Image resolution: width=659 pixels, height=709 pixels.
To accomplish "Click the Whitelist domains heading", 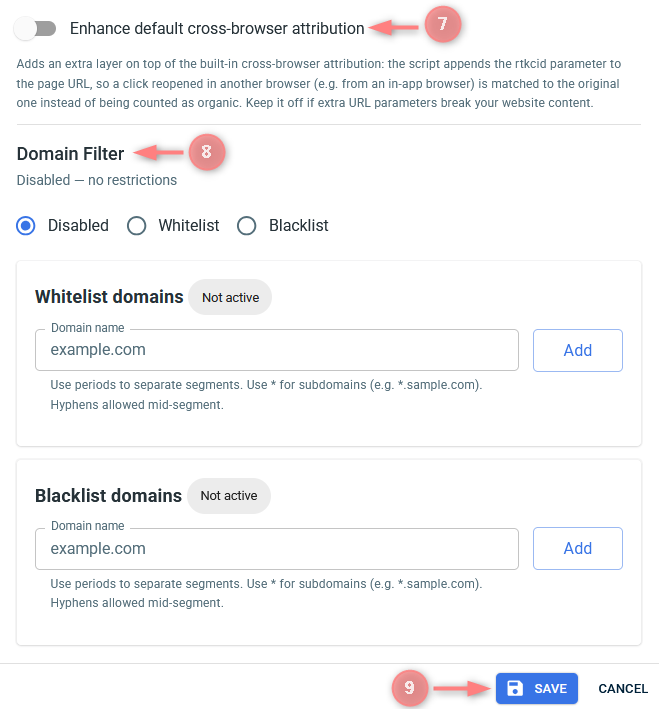I will coord(109,297).
